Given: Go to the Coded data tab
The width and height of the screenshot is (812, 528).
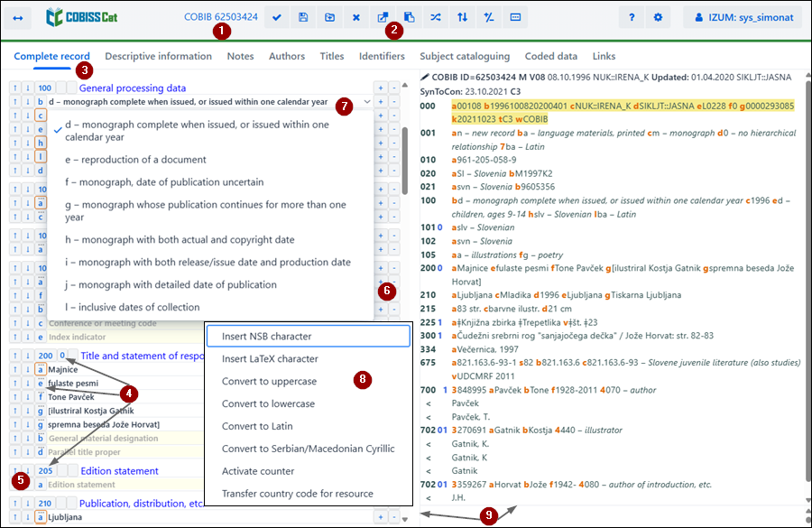Looking at the screenshot, I should tap(551, 56).
